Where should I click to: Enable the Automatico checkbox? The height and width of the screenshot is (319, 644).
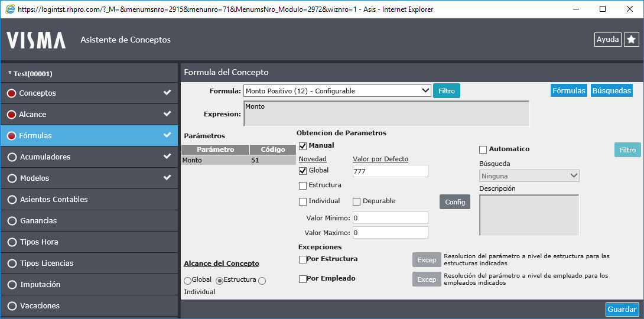click(x=483, y=149)
